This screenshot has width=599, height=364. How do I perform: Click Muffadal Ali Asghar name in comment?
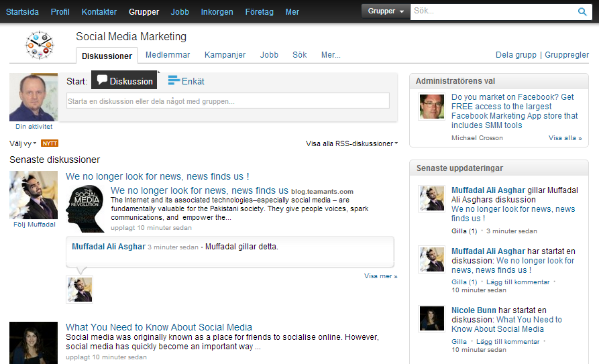click(x=109, y=247)
